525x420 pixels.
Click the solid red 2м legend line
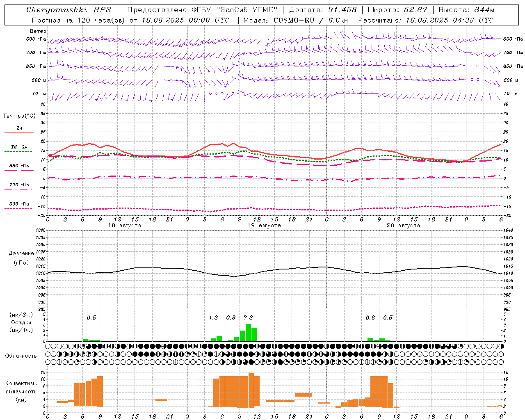[x=19, y=132]
